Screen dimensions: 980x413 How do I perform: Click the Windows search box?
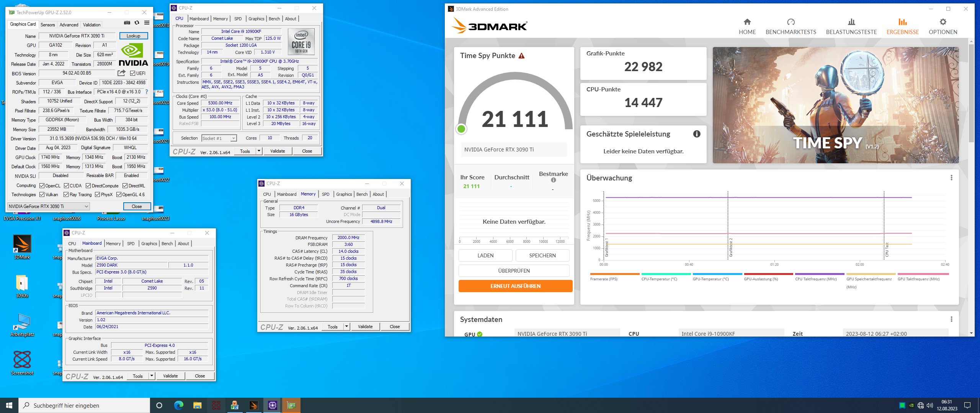pyautogui.click(x=84, y=405)
